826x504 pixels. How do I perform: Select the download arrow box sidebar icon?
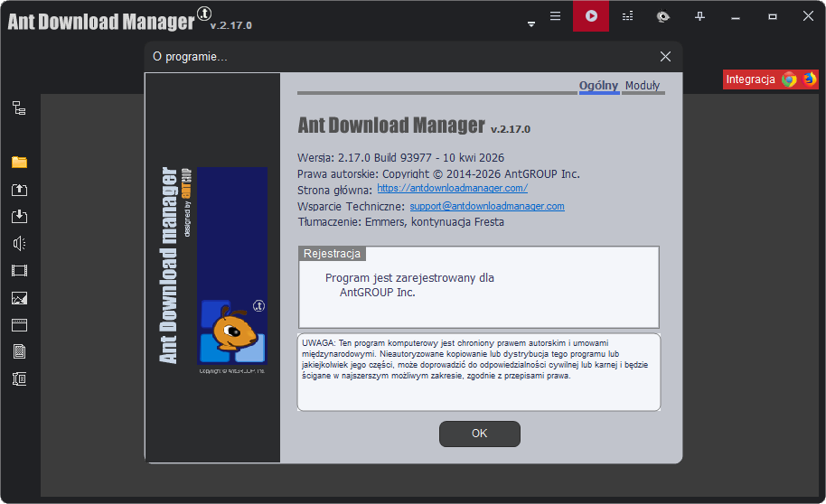pyautogui.click(x=19, y=216)
